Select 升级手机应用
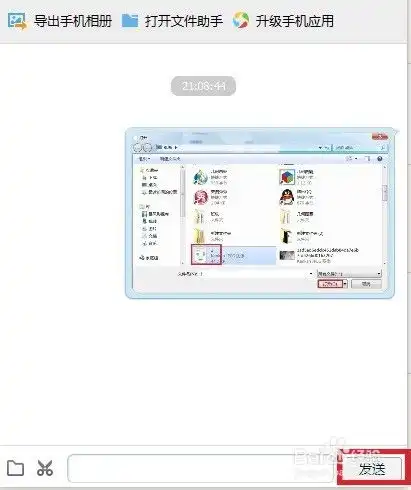411x490 pixels. (x=295, y=21)
